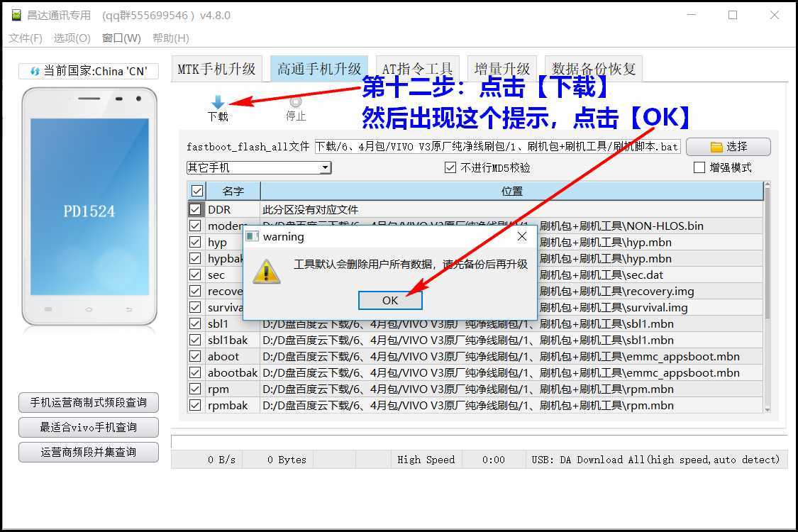Open the 帮助(H) menu
Image resolution: width=798 pixels, height=532 pixels.
tap(170, 38)
